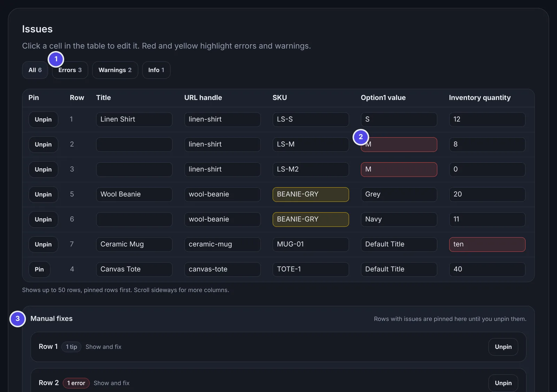Edit the MUG-01 SKU cell
557x392 pixels.
click(x=311, y=245)
